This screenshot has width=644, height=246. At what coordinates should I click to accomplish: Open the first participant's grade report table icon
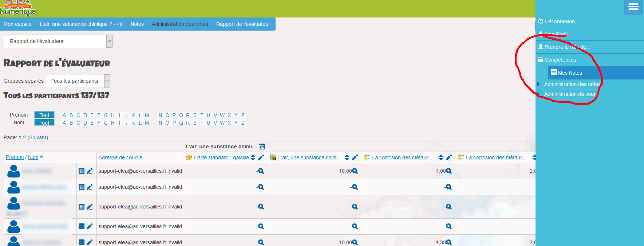pyautogui.click(x=82, y=171)
